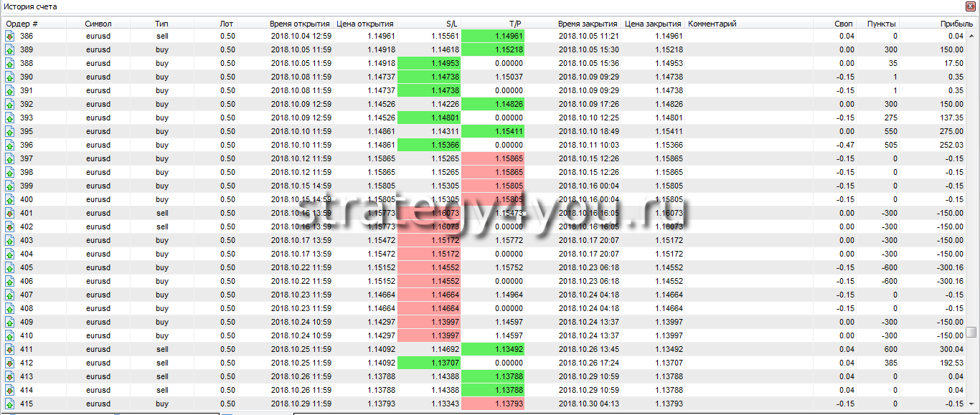Click the buy icon next to order 392
The image size is (980, 415).
coord(10,104)
